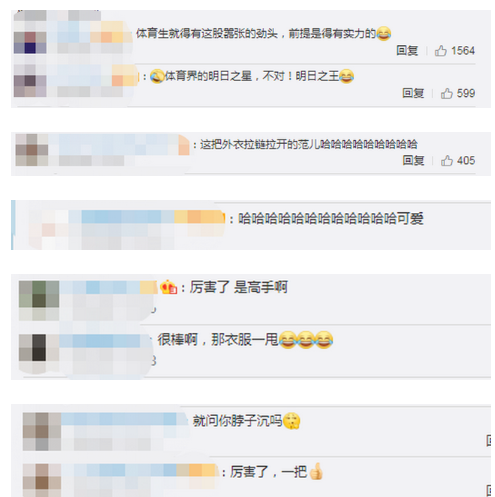Click 回复 next to 599 likes
This screenshot has height=497, width=495.
413,93
